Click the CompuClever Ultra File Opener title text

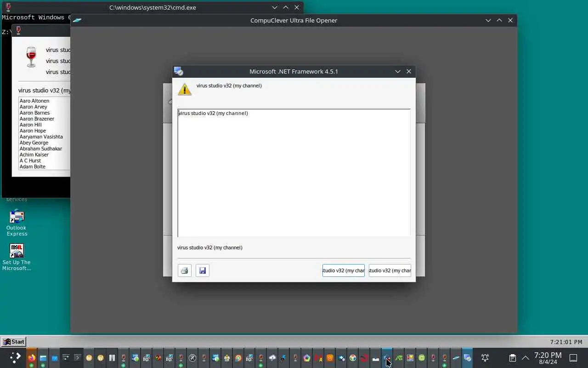tap(294, 20)
